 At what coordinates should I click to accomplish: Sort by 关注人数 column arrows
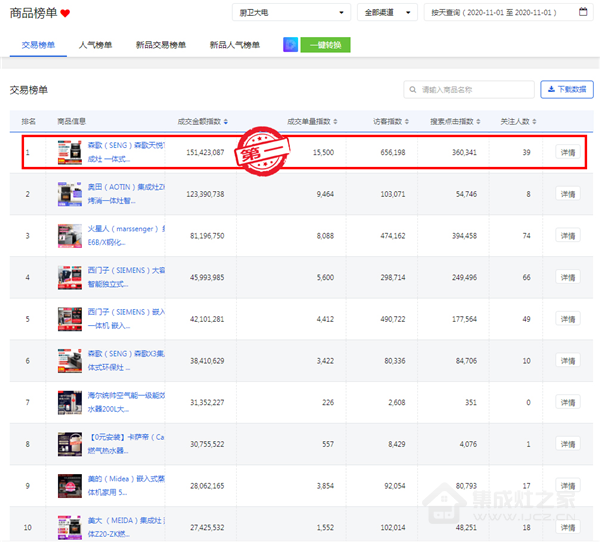tap(534, 122)
